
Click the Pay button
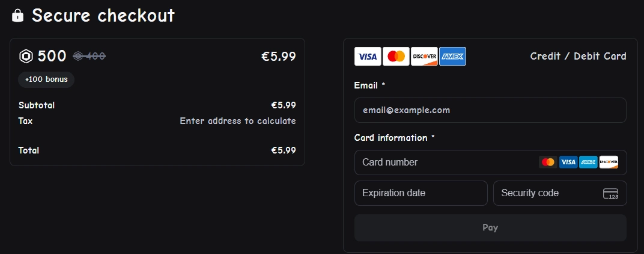click(490, 228)
